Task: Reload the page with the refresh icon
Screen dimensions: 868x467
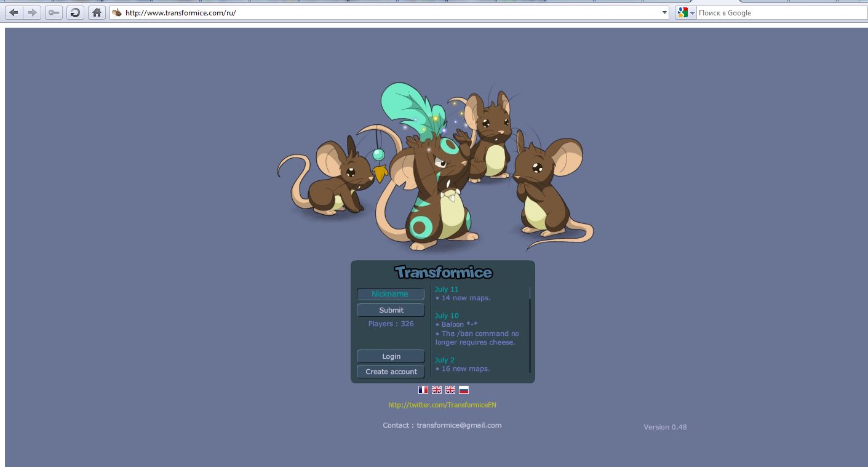Action: click(74, 12)
